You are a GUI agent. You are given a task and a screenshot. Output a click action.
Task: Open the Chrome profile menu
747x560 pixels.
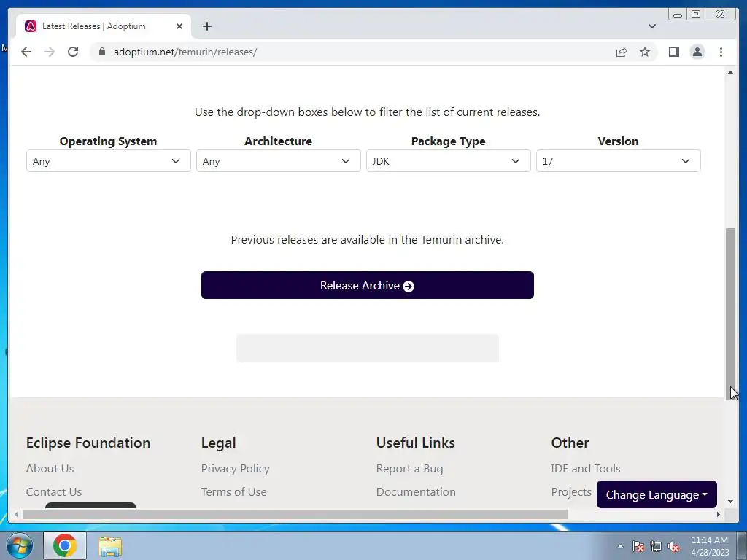[x=697, y=52]
